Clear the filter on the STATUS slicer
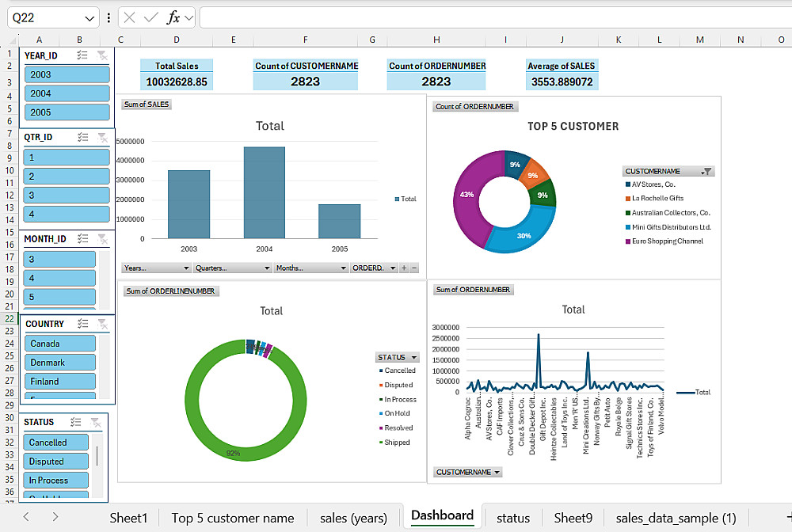The width and height of the screenshot is (792, 532). pyautogui.click(x=96, y=422)
